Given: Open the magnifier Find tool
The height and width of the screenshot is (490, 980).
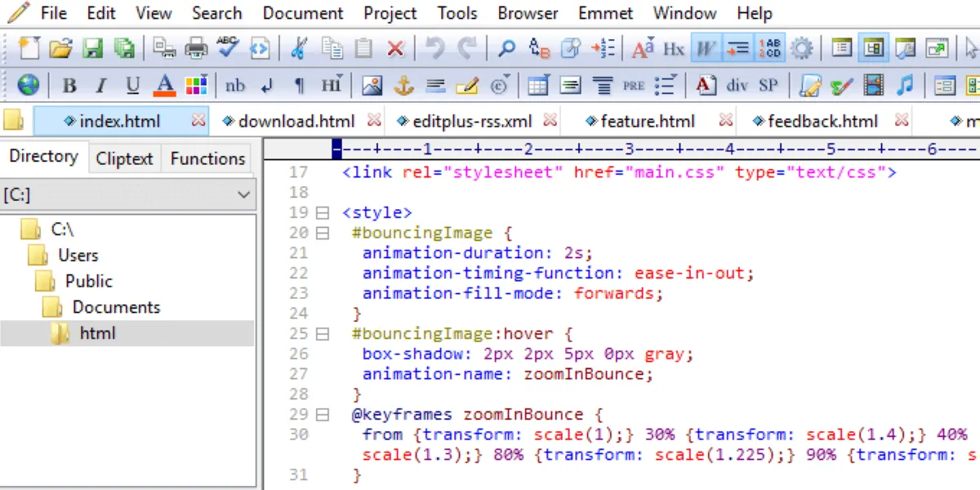Looking at the screenshot, I should coord(506,49).
